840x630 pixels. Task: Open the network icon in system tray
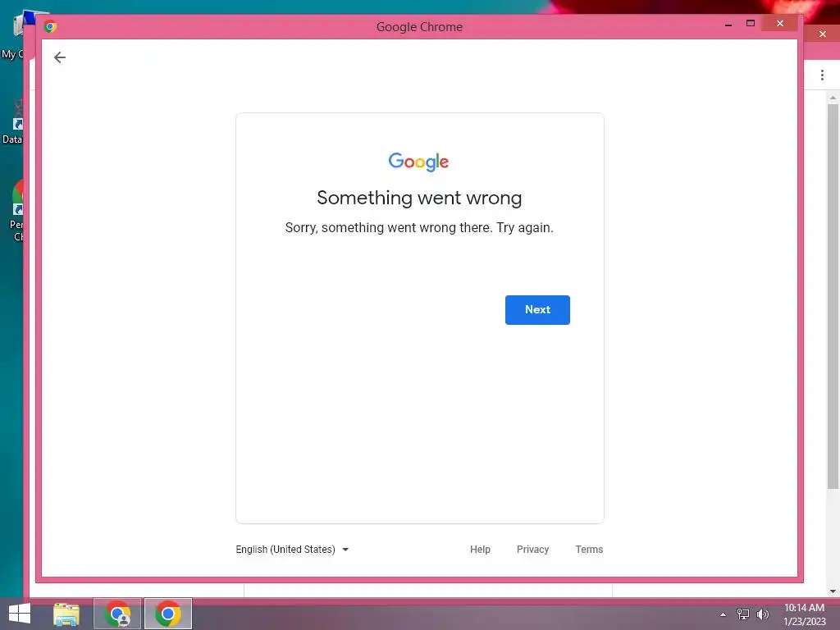(x=742, y=614)
